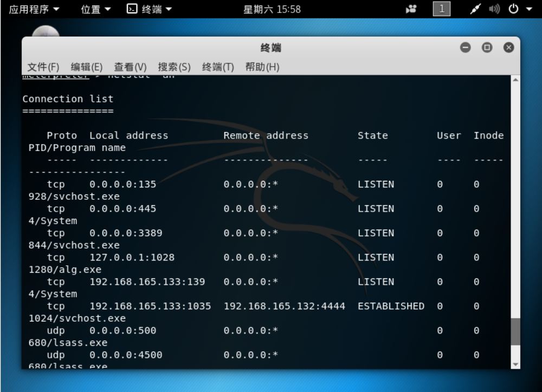The width and height of the screenshot is (542, 392).
Task: Click the 'Inode' column header
Action: (x=488, y=135)
